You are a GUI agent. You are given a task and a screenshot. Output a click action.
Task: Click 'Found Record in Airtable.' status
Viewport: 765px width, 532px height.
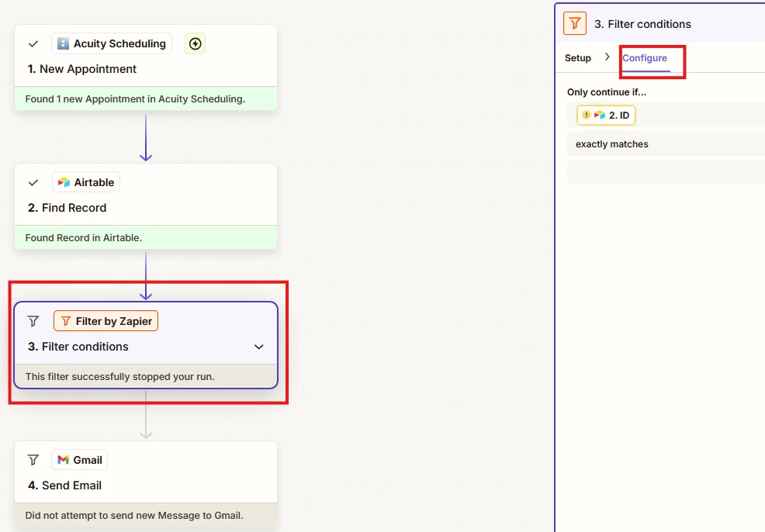pyautogui.click(x=84, y=238)
